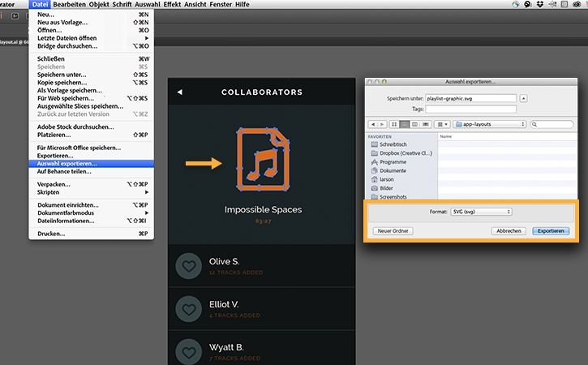Go forward in the export dialog folder history
This screenshot has height=365, width=588.
382,124
